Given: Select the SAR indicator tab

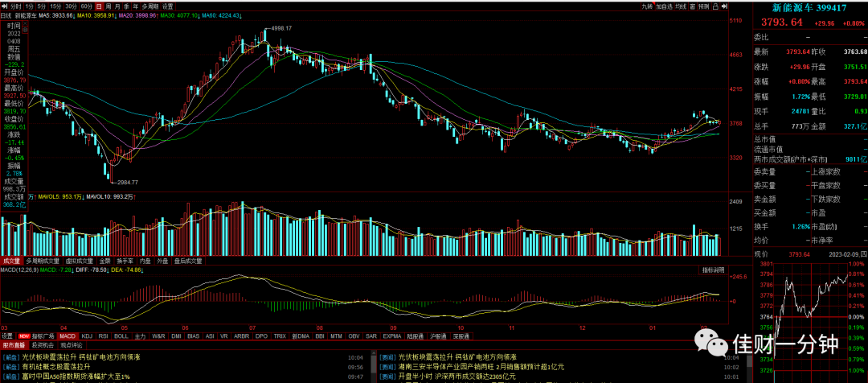Looking at the screenshot, I should point(371,336).
